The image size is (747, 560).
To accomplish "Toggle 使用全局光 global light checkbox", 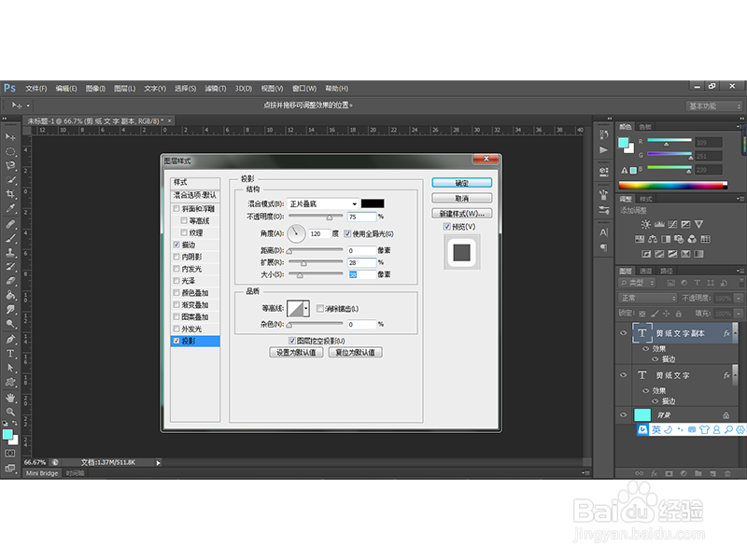I will (x=347, y=233).
